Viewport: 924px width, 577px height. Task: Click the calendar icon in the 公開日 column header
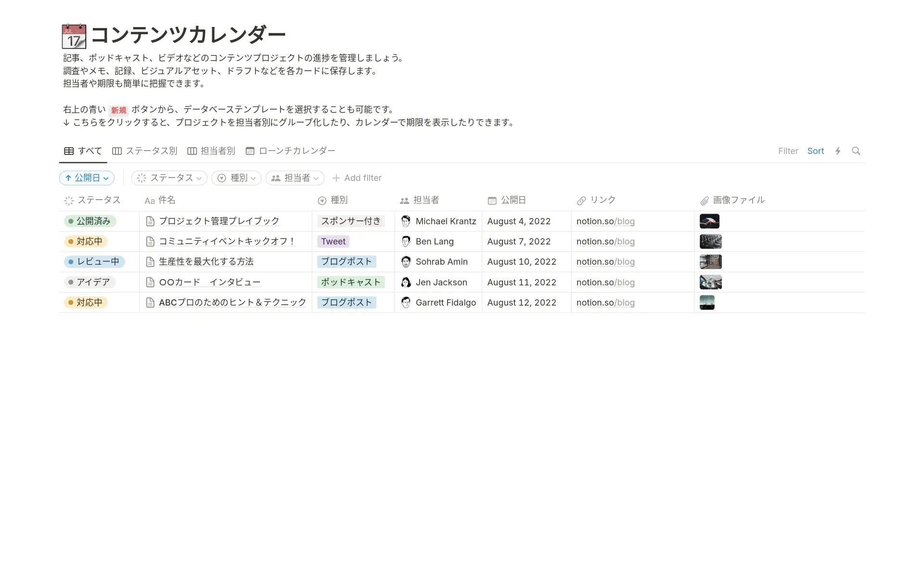click(492, 200)
